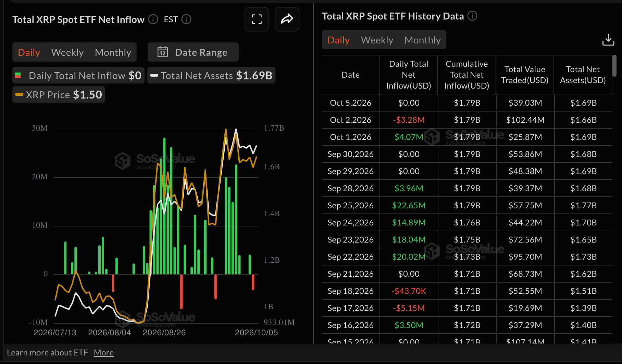Click the $18.04M inflow value

[409, 239]
